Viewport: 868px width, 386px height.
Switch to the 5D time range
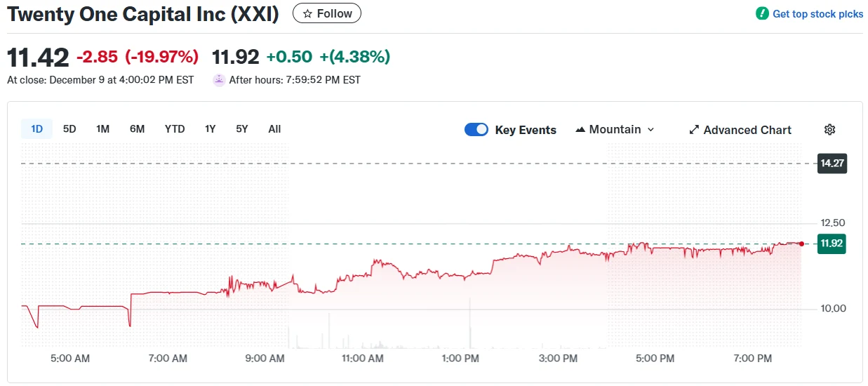tap(69, 129)
